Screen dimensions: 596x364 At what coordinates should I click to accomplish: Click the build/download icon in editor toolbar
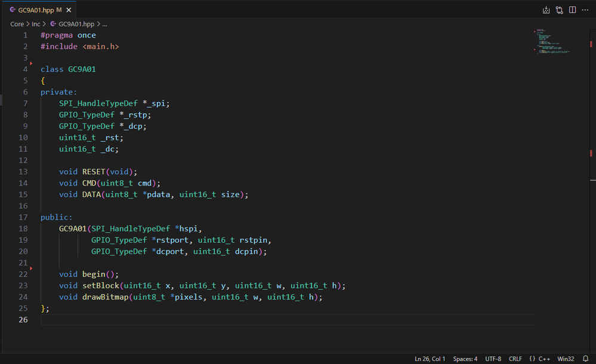coord(546,10)
